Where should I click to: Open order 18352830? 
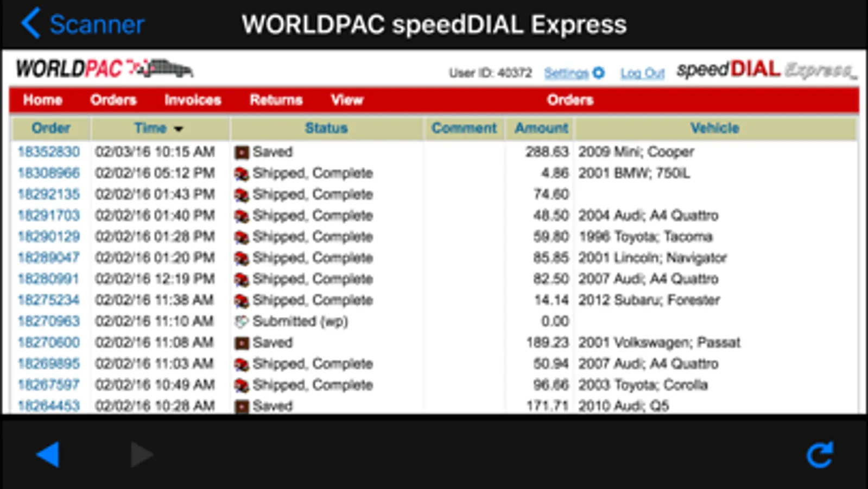49,152
